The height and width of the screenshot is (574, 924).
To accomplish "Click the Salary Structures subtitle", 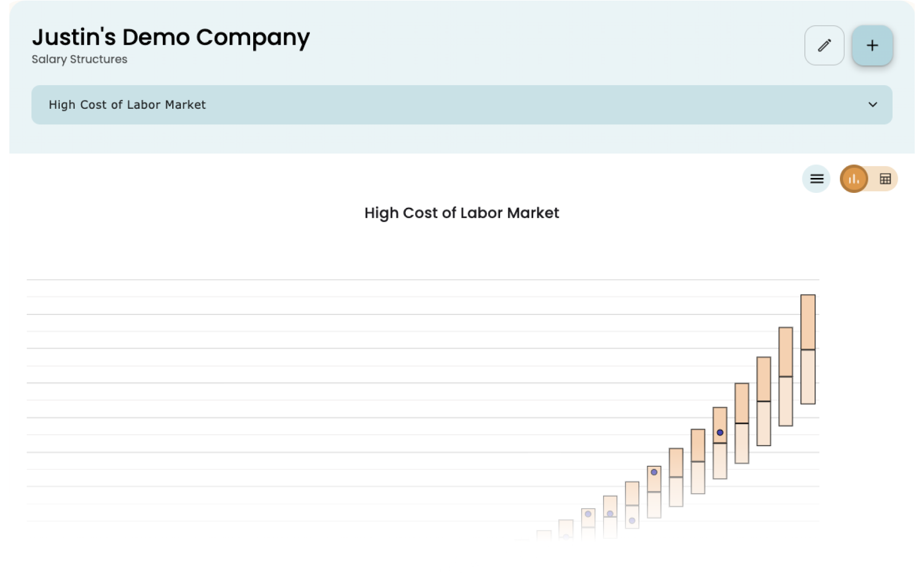I will point(79,59).
